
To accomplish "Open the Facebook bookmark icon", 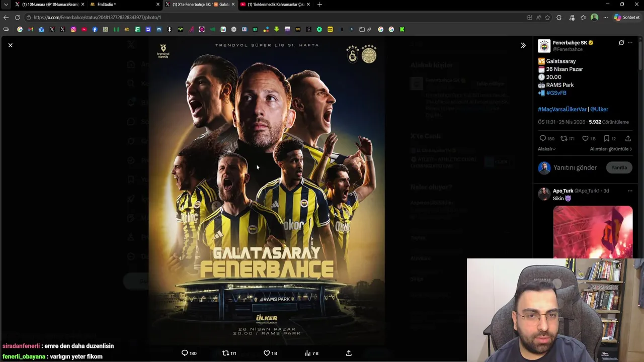I will (95, 29).
